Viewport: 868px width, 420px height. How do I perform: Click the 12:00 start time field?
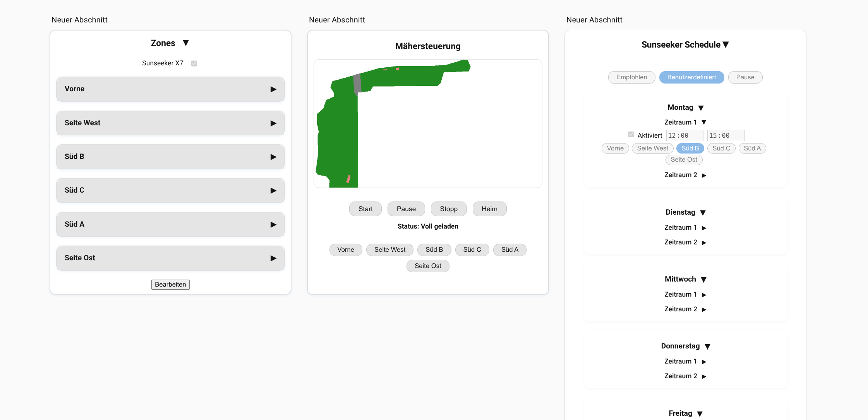tap(684, 136)
